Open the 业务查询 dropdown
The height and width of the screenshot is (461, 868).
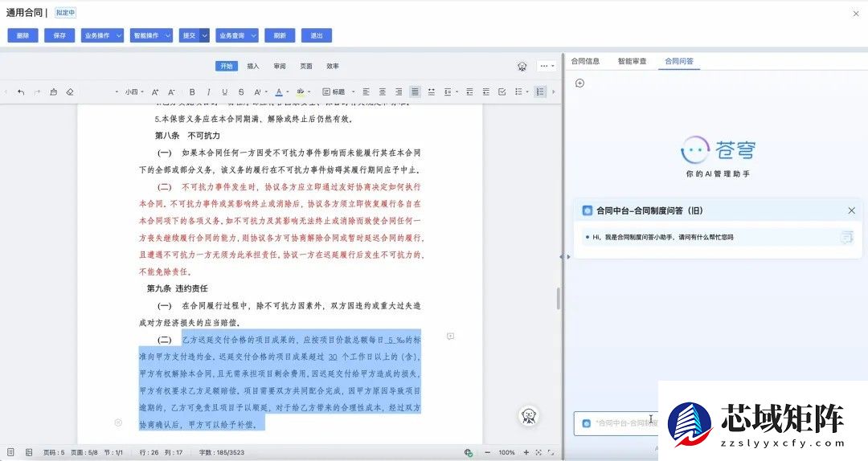[x=237, y=35]
